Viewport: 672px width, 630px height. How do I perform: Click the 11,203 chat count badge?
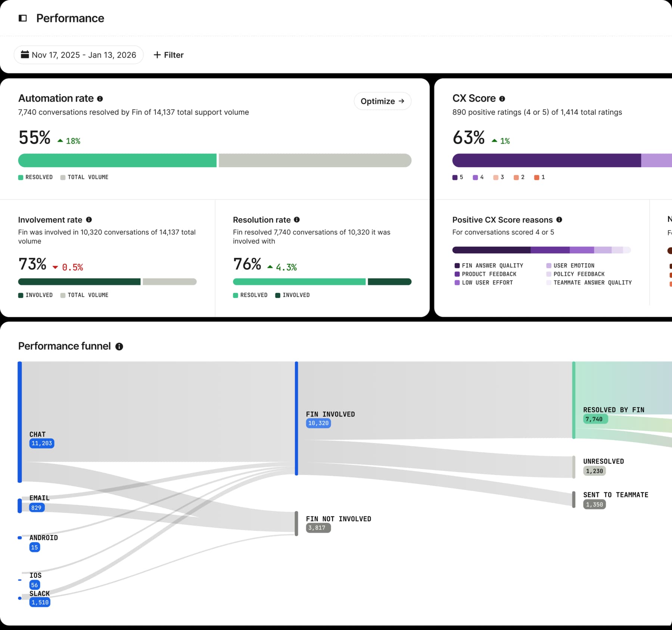pos(42,443)
